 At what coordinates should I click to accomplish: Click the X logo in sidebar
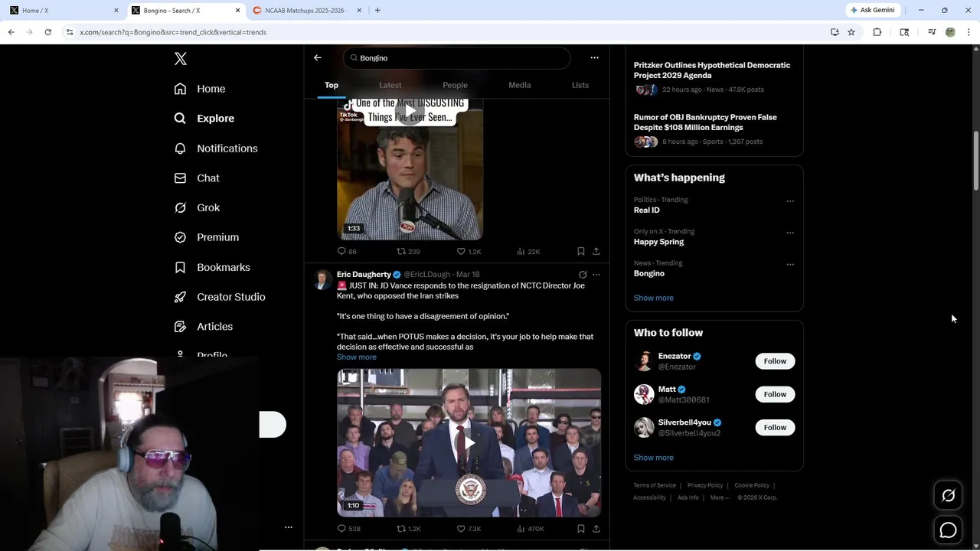pyautogui.click(x=181, y=59)
